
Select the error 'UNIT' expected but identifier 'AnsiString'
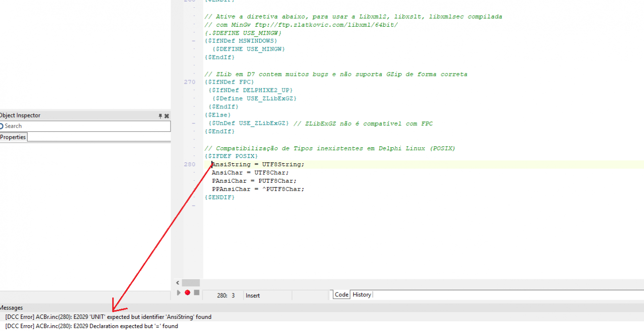tap(108, 317)
